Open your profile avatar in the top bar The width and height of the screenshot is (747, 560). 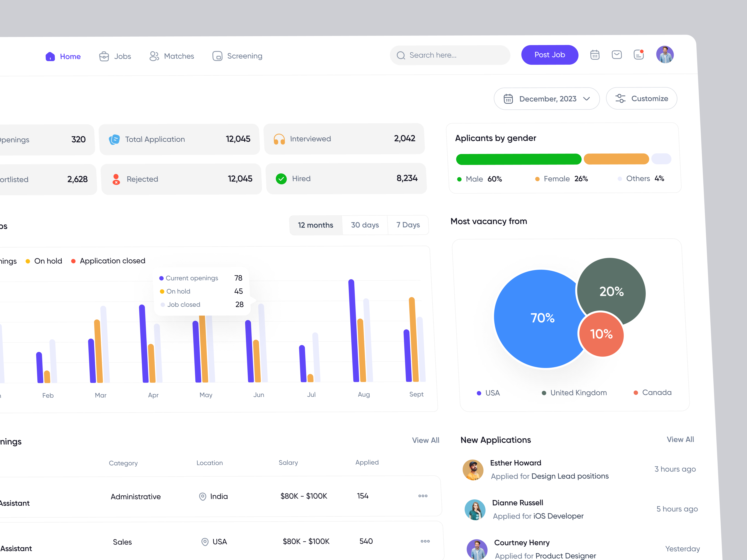(665, 54)
